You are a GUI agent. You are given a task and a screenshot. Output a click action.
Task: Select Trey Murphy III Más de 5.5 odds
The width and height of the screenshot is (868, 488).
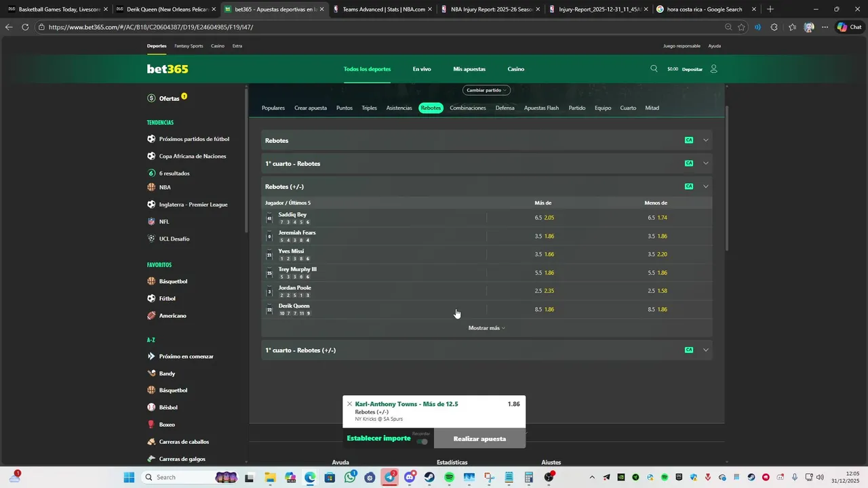[x=544, y=272]
